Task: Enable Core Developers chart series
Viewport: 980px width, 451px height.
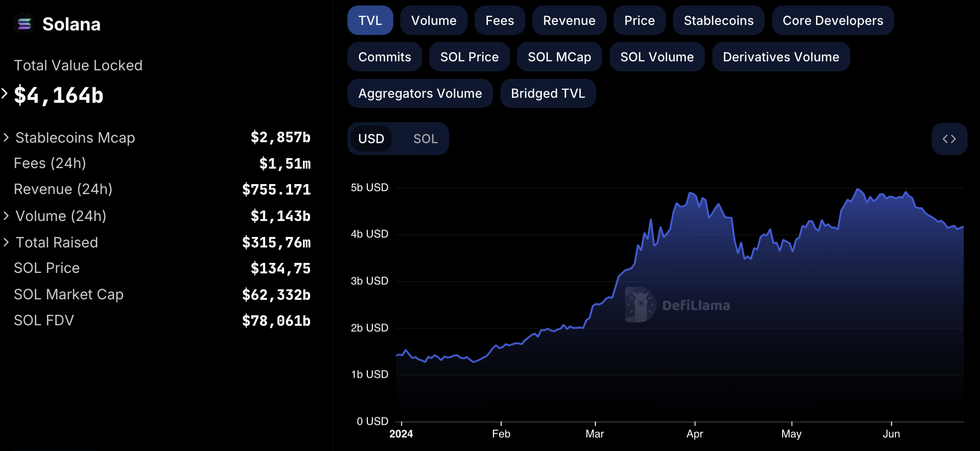Action: pos(832,20)
